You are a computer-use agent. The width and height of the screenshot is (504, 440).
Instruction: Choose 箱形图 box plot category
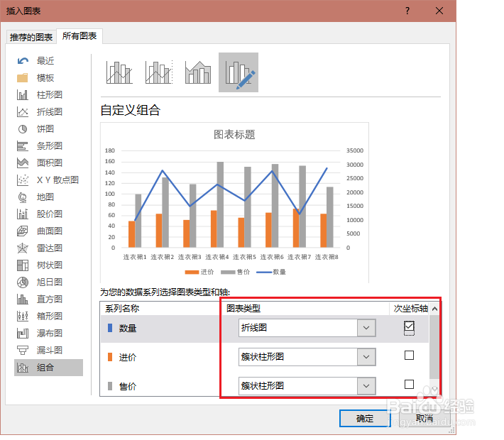tap(50, 317)
